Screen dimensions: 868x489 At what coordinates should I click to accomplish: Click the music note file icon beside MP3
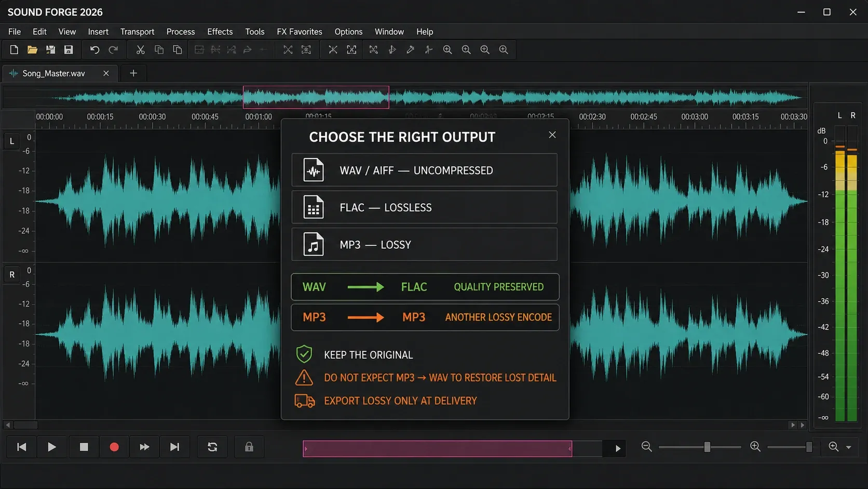[x=314, y=244]
